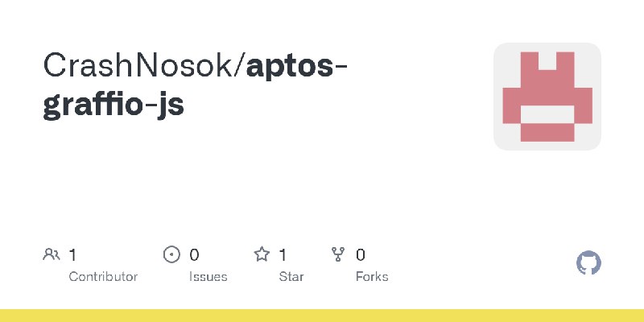Click the bold "aptos-" repository title

(x=296, y=67)
